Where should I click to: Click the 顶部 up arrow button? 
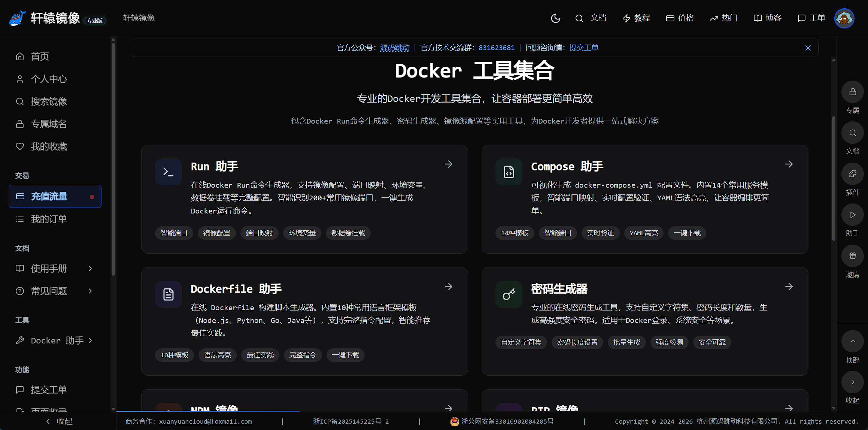pos(853,341)
